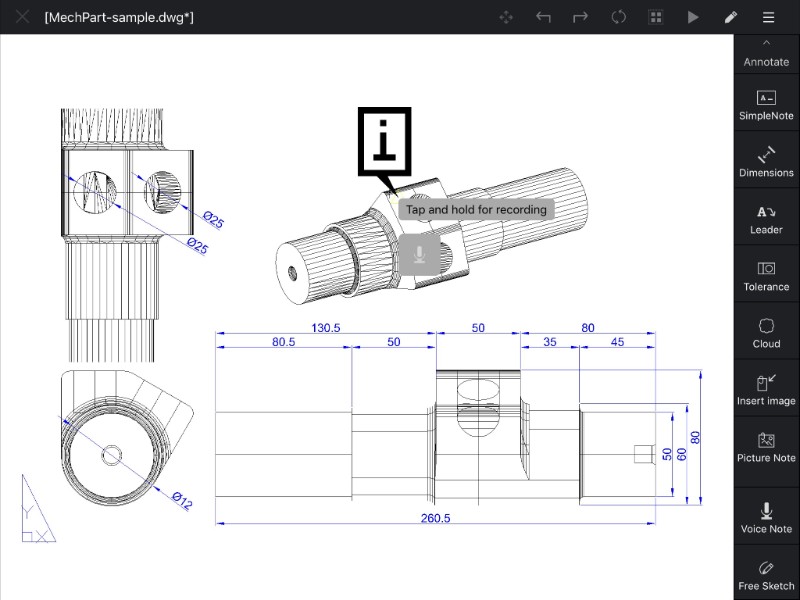Viewport: 800px width, 600px height.
Task: Open the hamburger main menu
Action: (x=768, y=17)
